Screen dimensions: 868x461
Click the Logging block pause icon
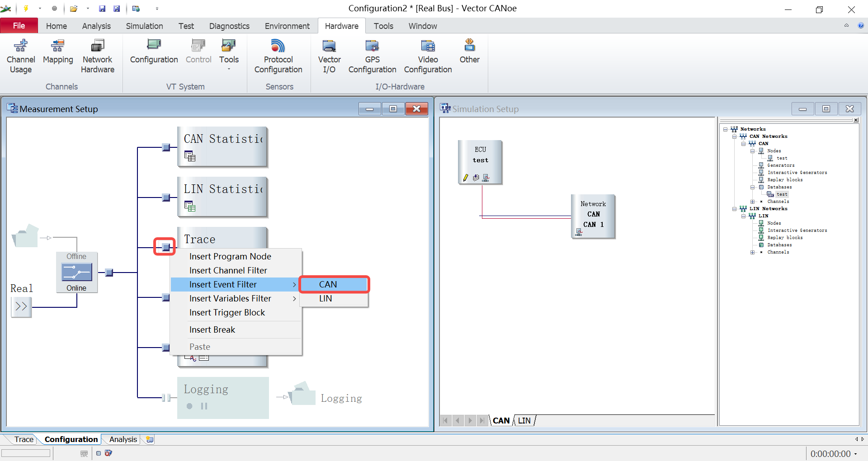pos(204,406)
